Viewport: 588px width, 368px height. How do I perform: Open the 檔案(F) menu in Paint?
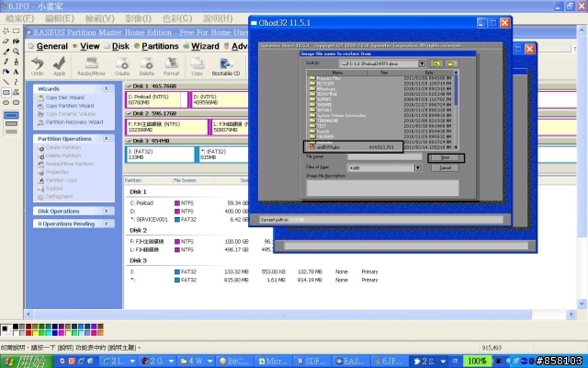pos(19,18)
